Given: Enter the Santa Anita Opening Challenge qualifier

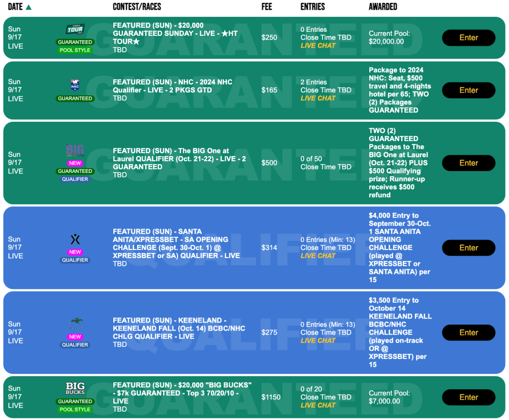Looking at the screenshot, I should pos(468,248).
